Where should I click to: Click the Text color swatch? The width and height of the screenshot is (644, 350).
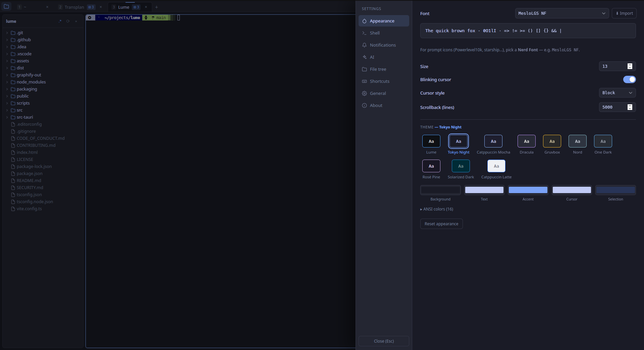click(x=484, y=190)
